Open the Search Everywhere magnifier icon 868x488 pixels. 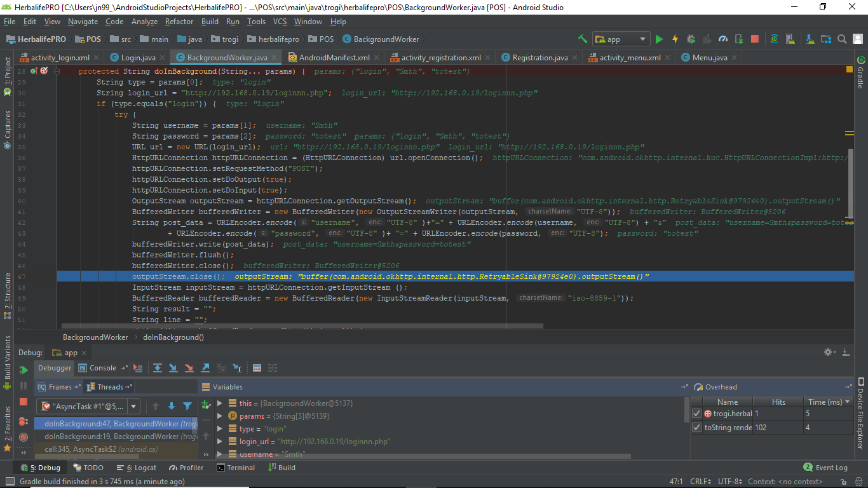[841, 39]
